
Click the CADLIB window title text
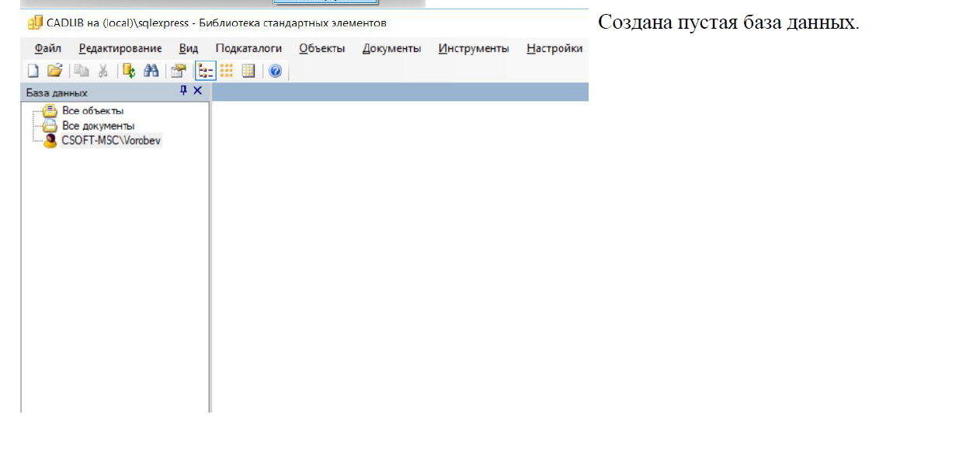coord(217,23)
